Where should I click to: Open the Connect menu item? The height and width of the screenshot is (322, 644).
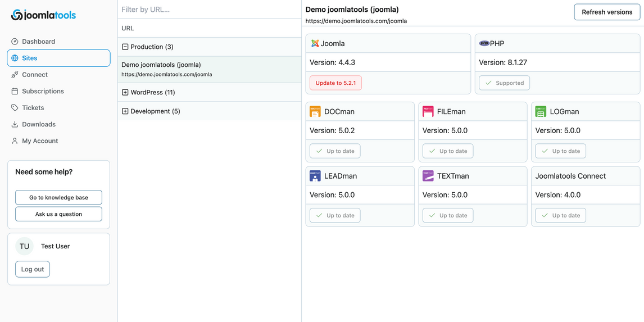(x=59, y=75)
